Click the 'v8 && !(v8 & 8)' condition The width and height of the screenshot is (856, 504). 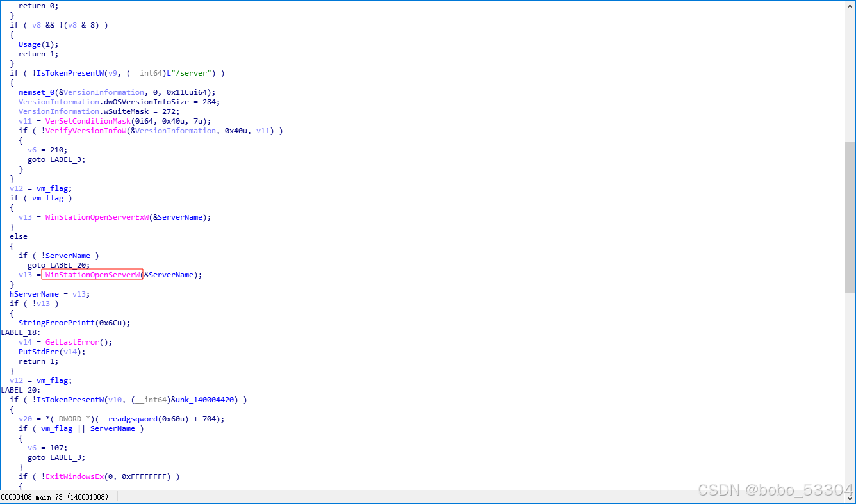point(65,25)
